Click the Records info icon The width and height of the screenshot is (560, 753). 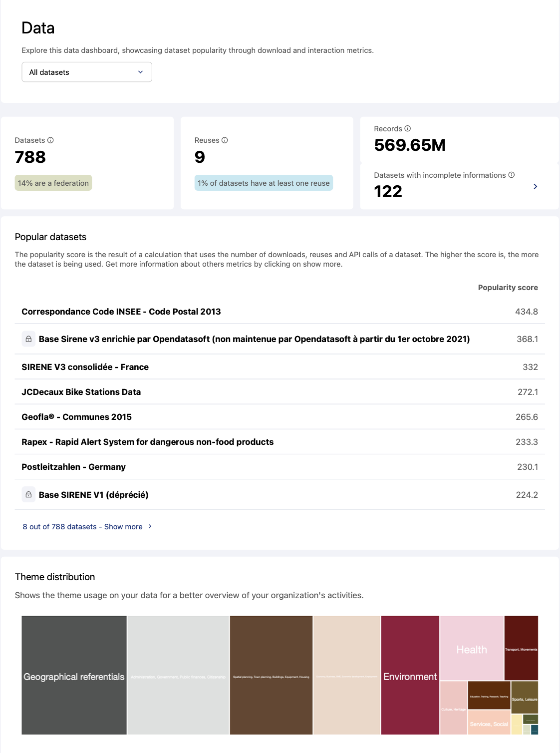(x=407, y=129)
